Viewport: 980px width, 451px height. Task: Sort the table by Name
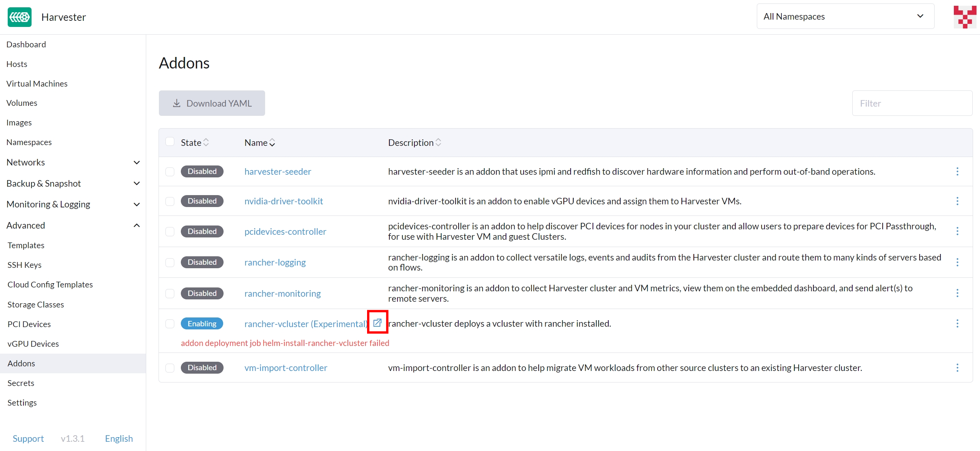click(x=260, y=142)
